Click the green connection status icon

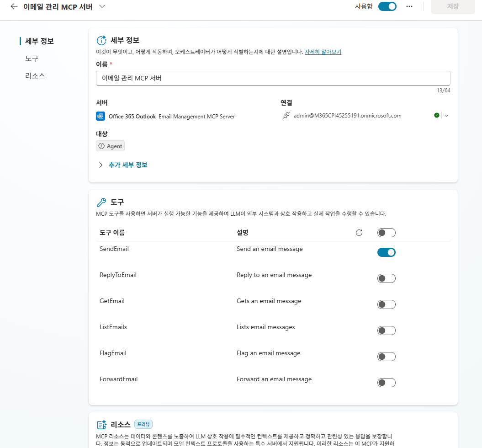coord(436,115)
